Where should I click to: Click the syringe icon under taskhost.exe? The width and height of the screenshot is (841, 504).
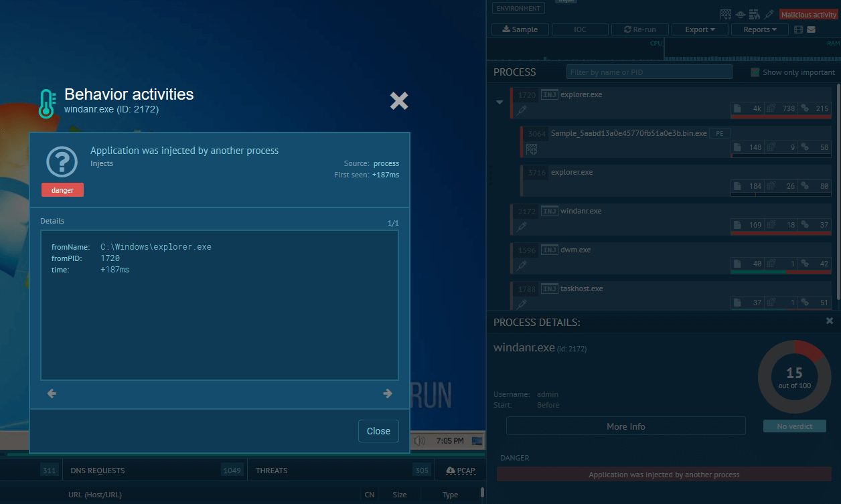pyautogui.click(x=522, y=304)
